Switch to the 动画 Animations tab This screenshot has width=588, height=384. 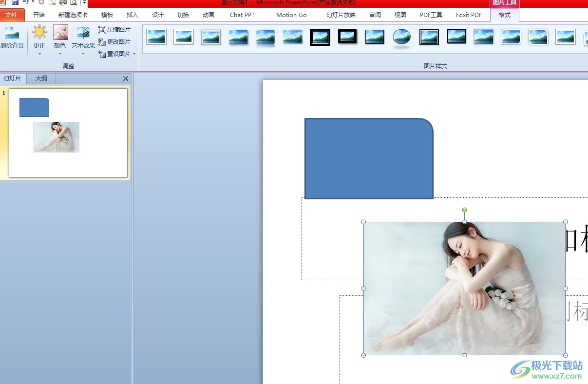(x=209, y=15)
